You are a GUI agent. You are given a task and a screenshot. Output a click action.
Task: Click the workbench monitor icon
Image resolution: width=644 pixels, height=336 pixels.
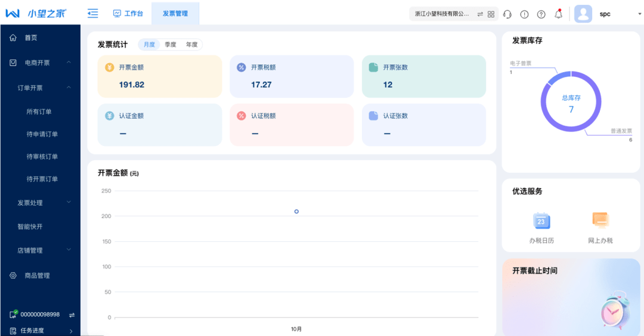coord(117,14)
